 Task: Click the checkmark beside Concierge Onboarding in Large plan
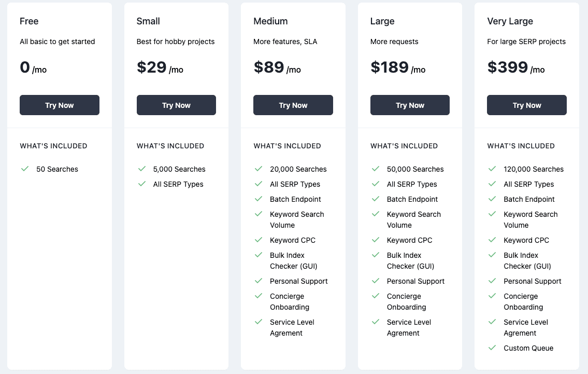[376, 296]
